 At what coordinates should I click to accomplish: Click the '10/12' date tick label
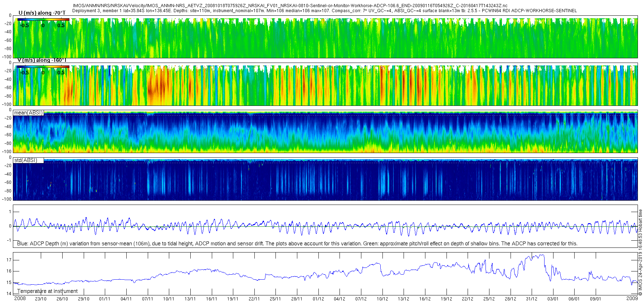click(382, 299)
